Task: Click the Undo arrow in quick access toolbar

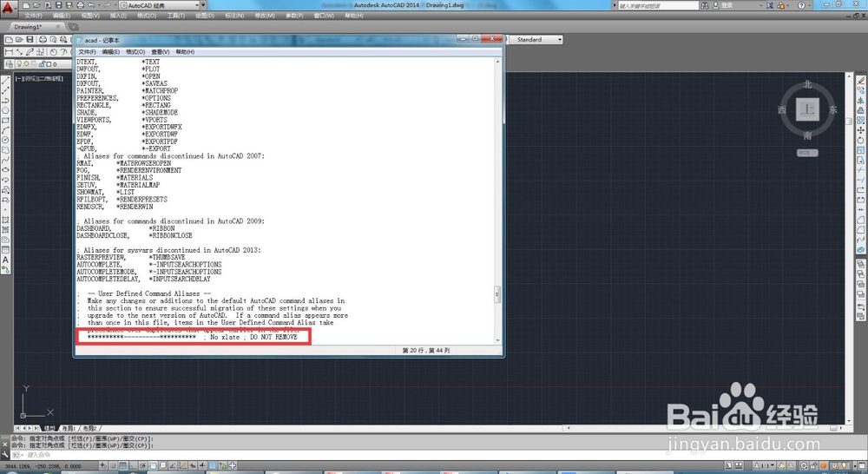Action: click(91, 5)
